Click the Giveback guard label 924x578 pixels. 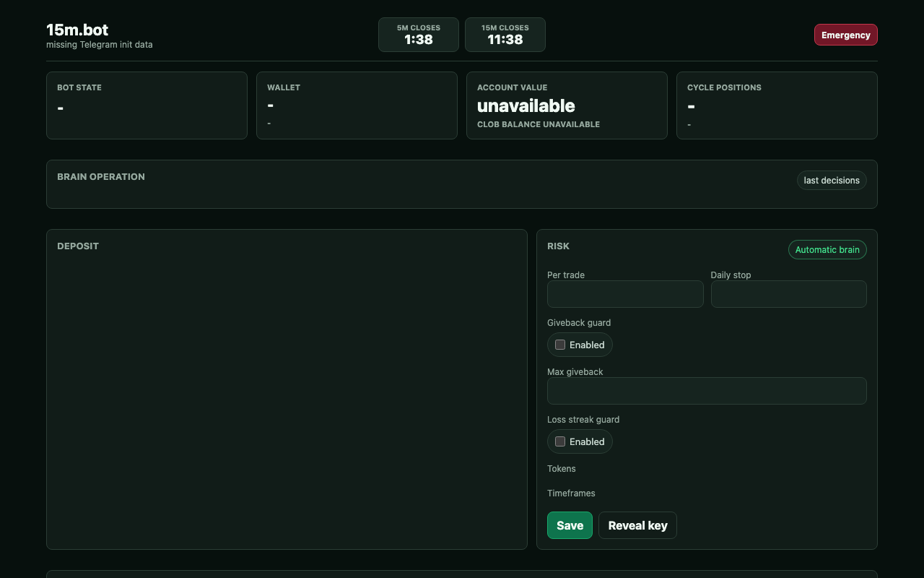click(x=579, y=323)
